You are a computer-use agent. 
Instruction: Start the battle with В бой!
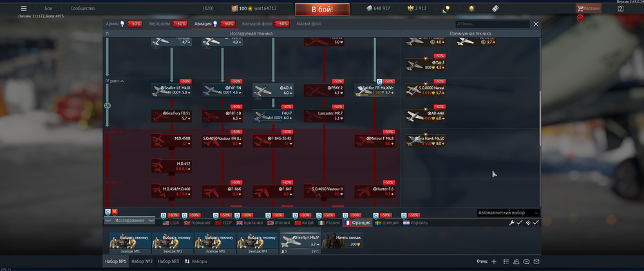[322, 10]
